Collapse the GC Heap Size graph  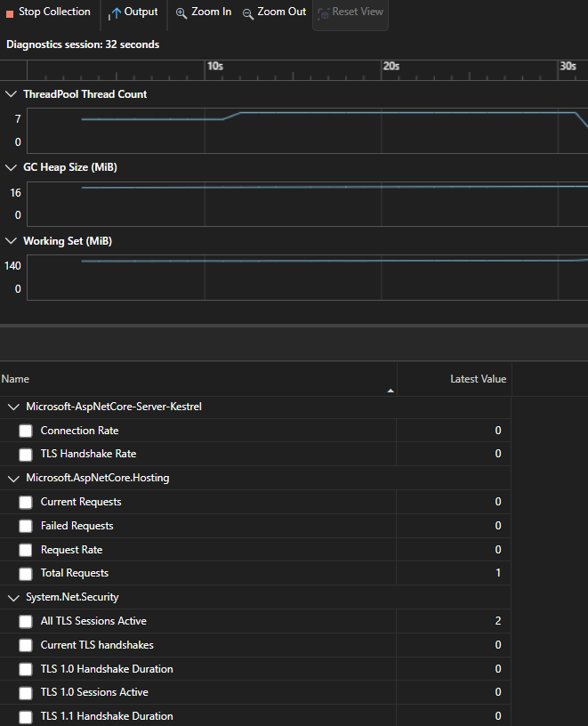tap(11, 167)
